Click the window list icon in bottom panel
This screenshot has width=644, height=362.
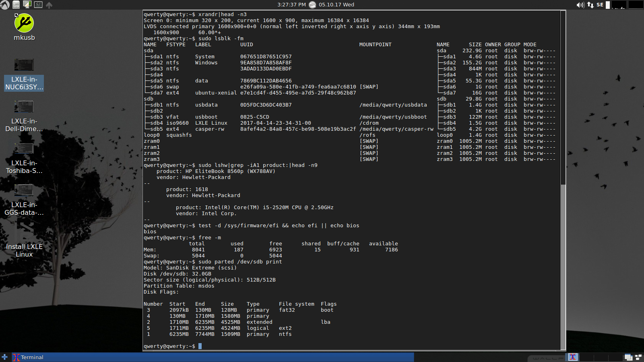(x=638, y=357)
